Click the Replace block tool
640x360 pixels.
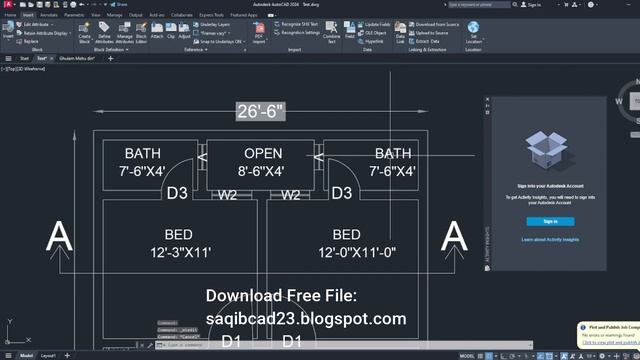pos(27,41)
